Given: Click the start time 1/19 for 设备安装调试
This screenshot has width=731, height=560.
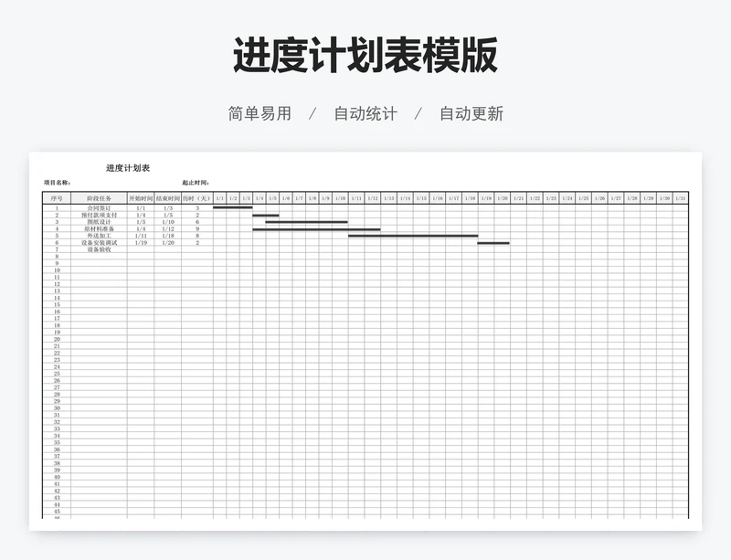Looking at the screenshot, I should 141,242.
